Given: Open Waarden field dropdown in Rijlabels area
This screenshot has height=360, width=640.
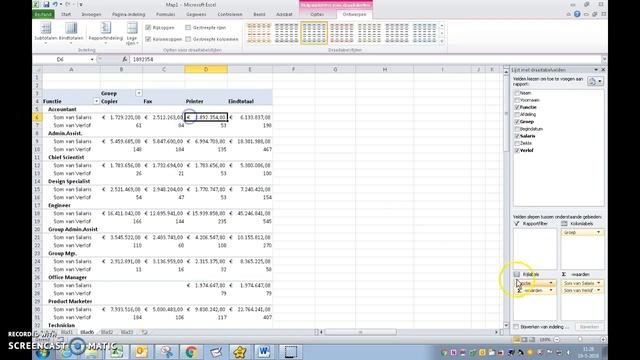Looking at the screenshot, I should [x=551, y=290].
